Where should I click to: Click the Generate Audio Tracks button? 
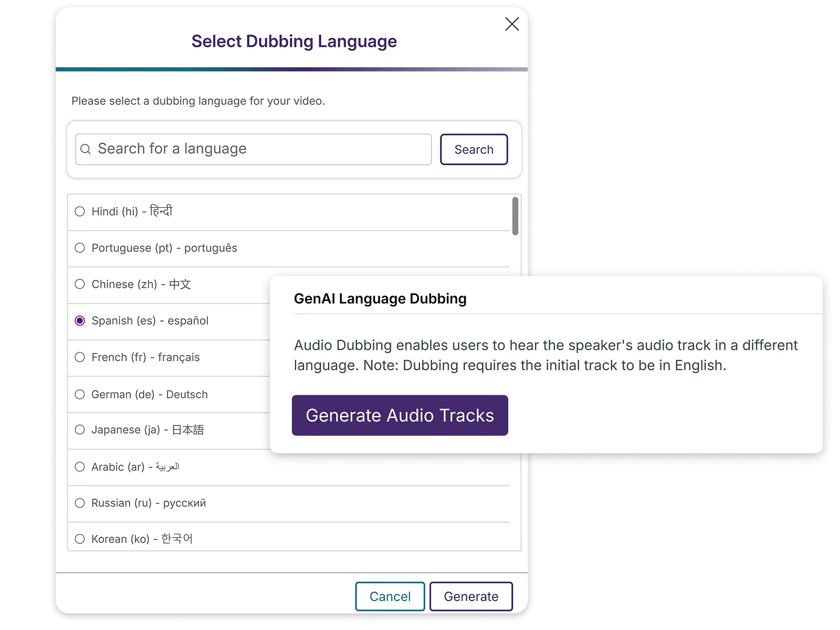[400, 415]
